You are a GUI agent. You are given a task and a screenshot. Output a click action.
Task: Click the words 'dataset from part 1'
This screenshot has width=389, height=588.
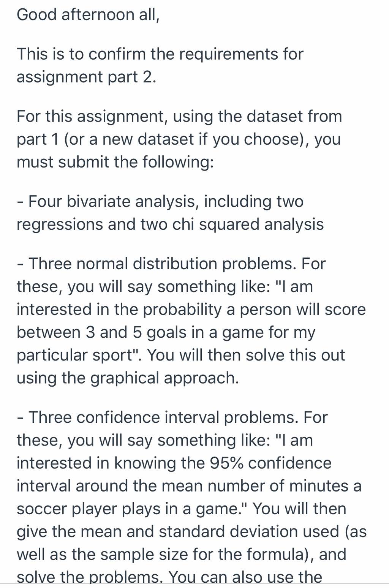click(179, 128)
